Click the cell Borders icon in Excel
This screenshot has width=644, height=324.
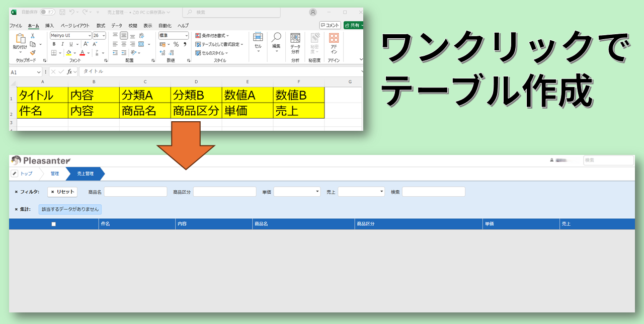[54, 52]
